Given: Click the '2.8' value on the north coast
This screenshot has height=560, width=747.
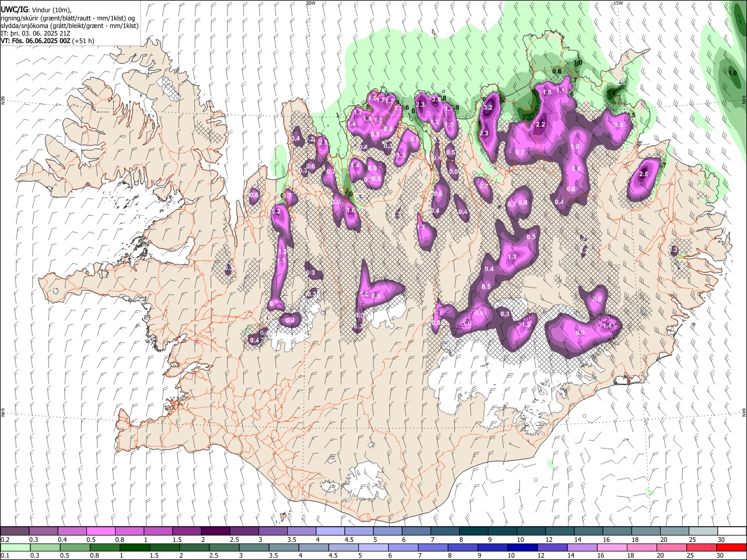Looking at the screenshot, I should [436, 100].
